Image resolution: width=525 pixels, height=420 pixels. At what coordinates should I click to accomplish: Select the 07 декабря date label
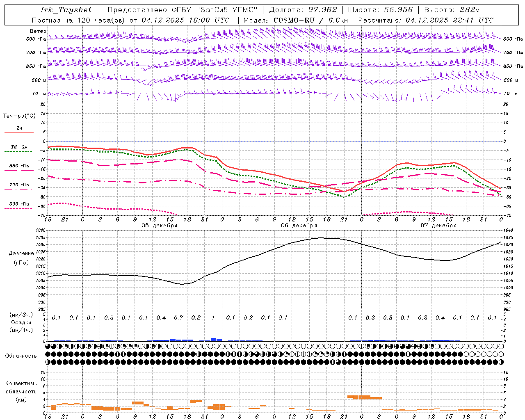[x=438, y=226]
